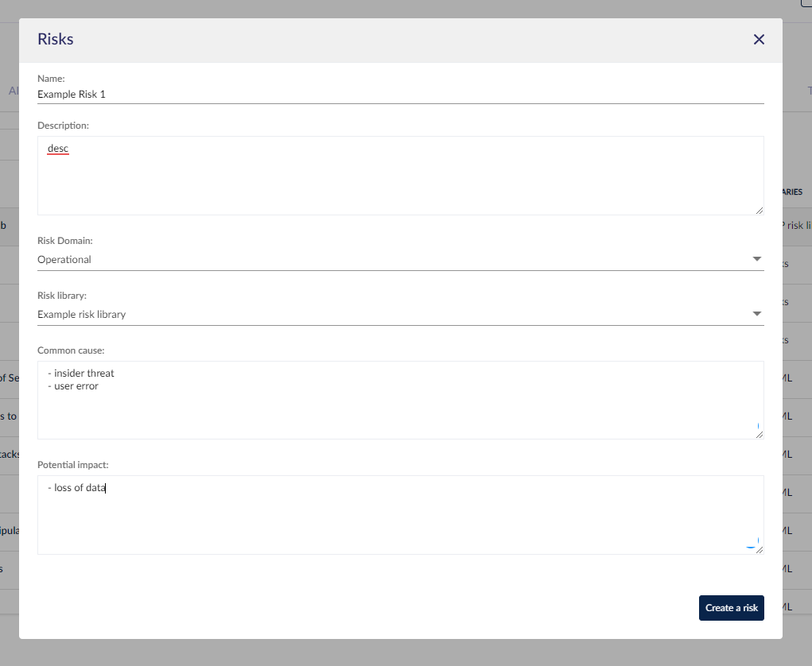812x666 pixels.
Task: Click the resize grip on the Description box
Action: pyautogui.click(x=760, y=210)
